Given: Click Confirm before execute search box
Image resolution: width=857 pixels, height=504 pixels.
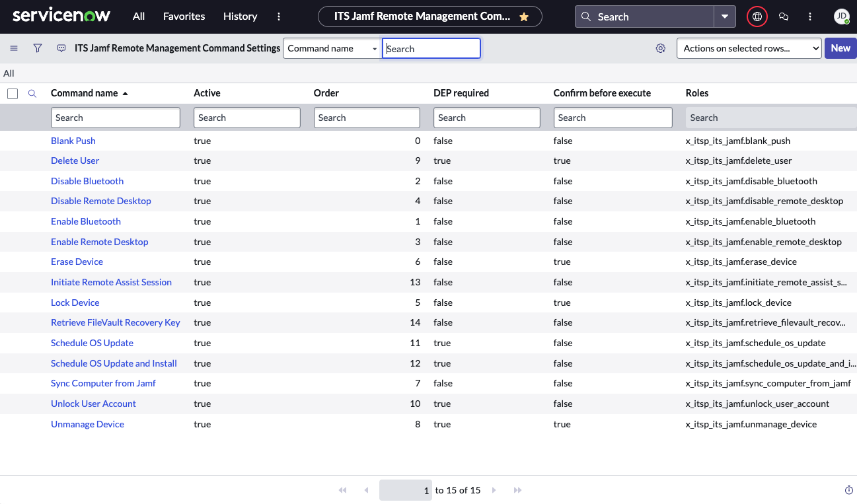Looking at the screenshot, I should [x=613, y=118].
